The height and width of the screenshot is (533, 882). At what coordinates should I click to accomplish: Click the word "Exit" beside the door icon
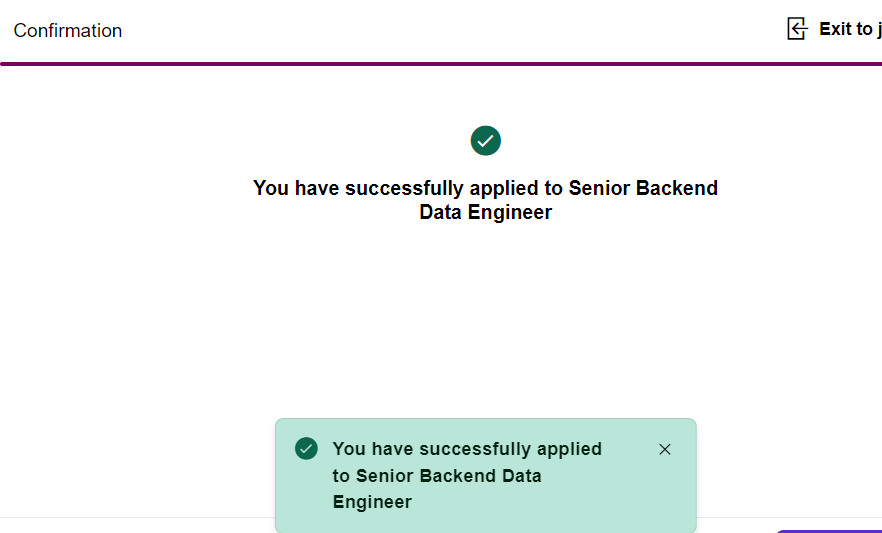(836, 29)
